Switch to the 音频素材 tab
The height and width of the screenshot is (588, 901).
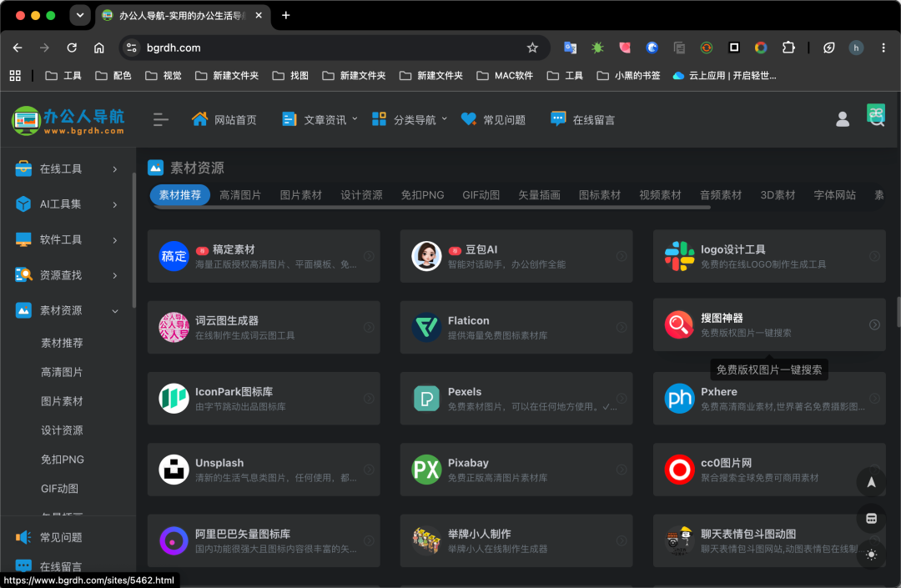pos(721,195)
